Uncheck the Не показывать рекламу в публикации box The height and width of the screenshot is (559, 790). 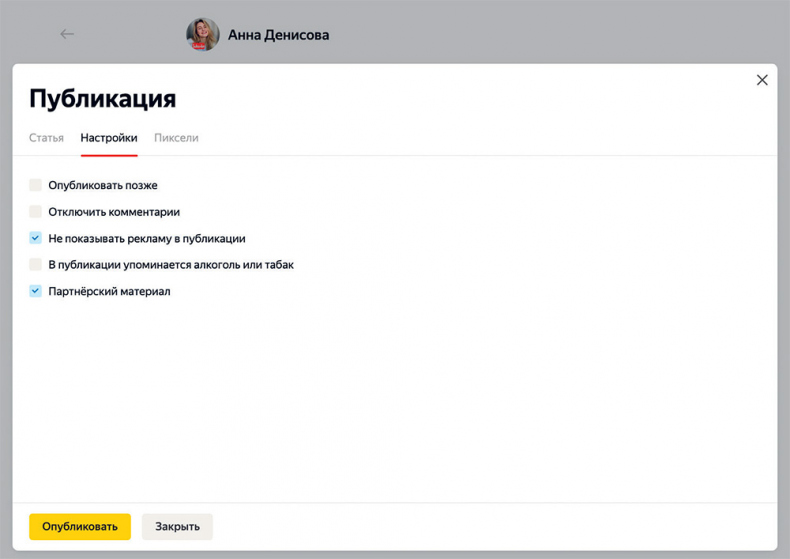[36, 239]
